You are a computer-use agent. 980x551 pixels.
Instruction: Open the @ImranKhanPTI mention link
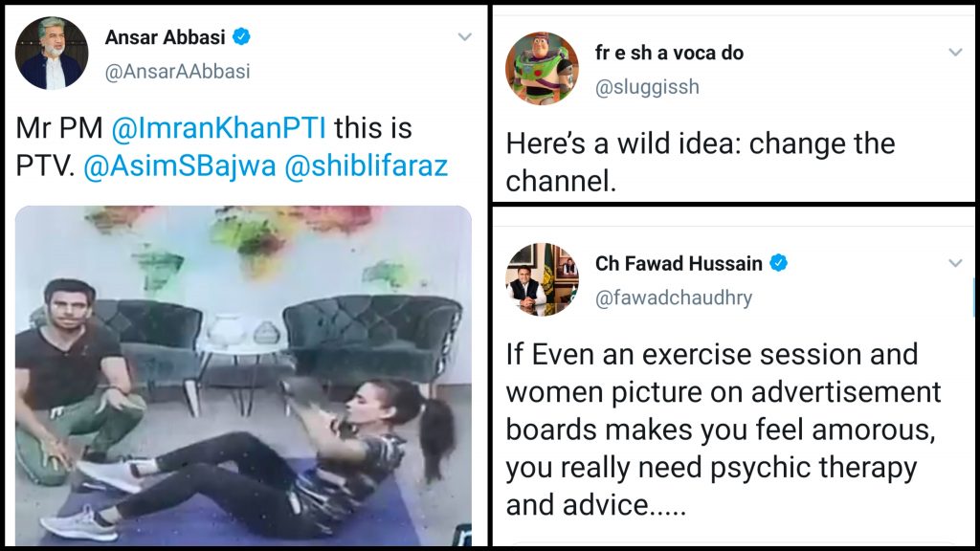[219, 128]
